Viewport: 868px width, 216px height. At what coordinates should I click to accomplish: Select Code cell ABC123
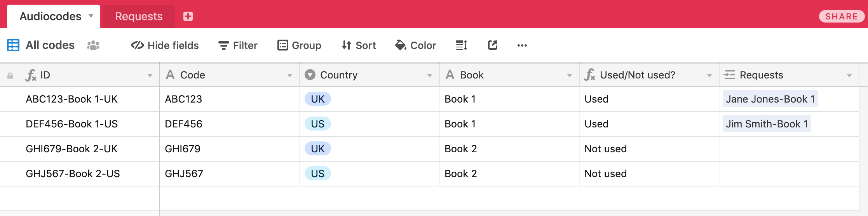(230, 99)
